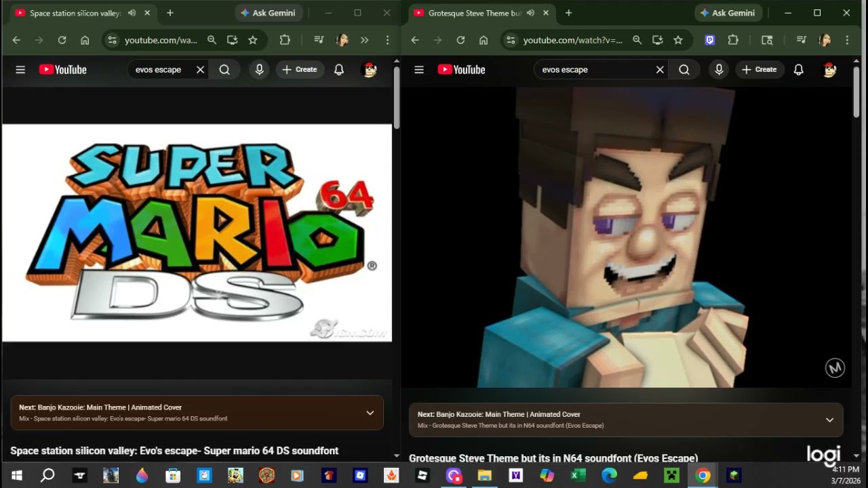Reload the page in right Chrome window
Screen dimensions: 868x488
coord(460,40)
